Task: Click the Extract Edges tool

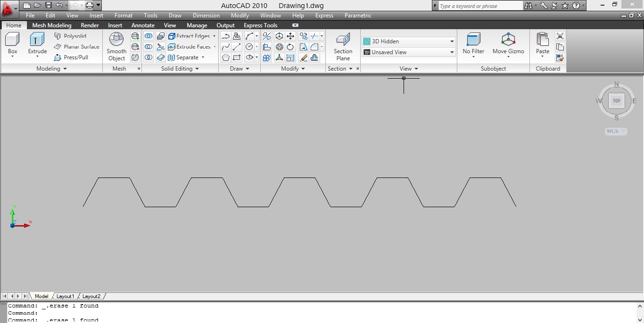Action: tap(189, 36)
